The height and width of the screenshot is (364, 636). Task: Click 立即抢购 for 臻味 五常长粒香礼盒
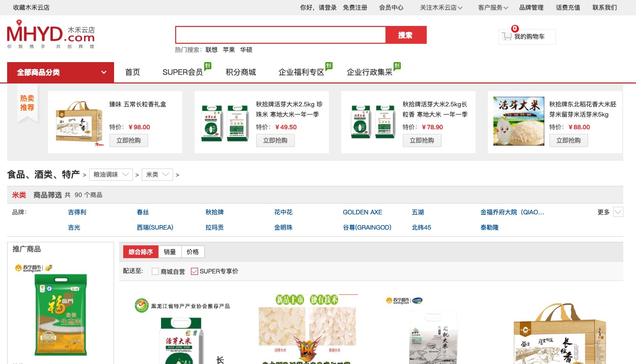click(129, 141)
